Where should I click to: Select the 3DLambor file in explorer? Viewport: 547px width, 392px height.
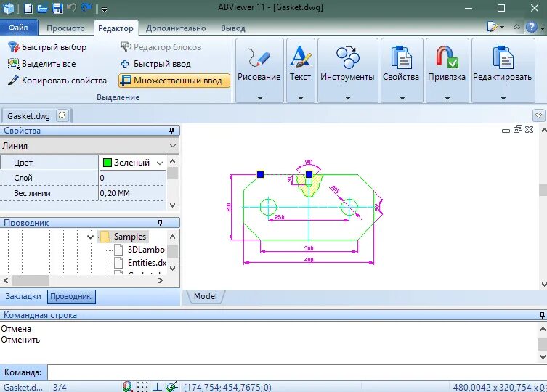pos(140,250)
